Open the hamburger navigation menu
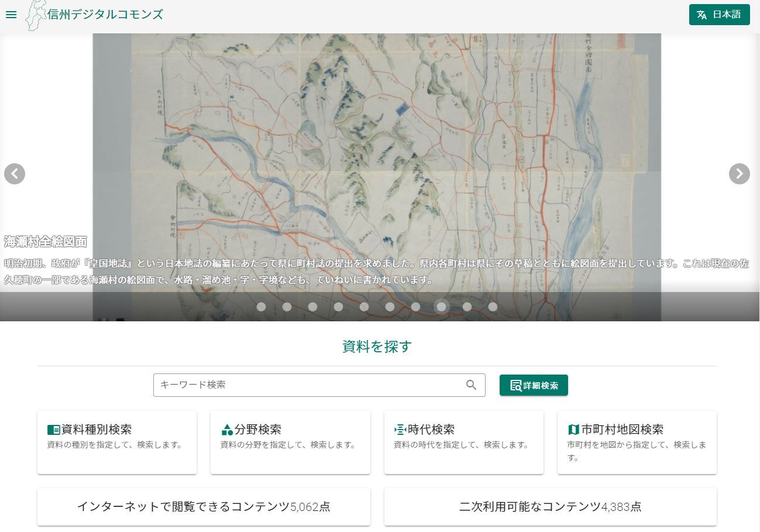This screenshot has height=532, width=760. (11, 15)
